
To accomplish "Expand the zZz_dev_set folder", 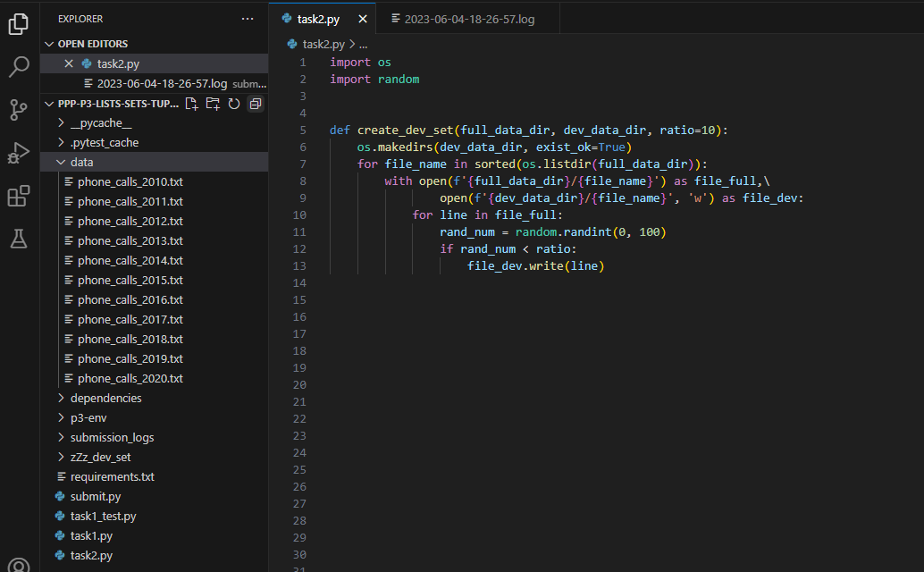I will coord(100,458).
